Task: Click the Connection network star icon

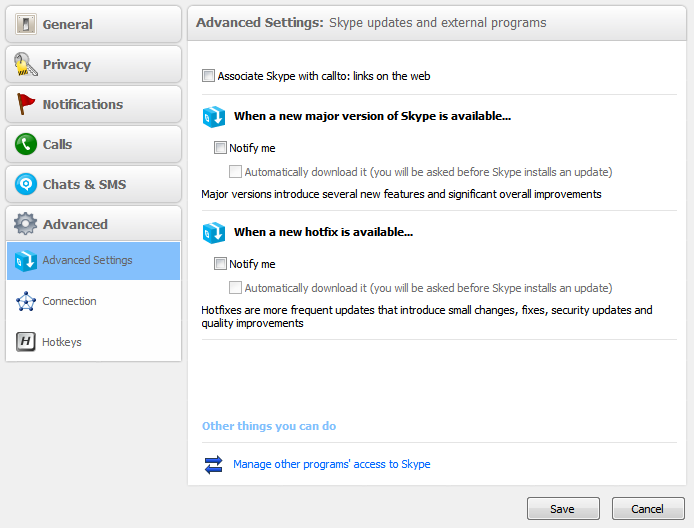Action: 26,301
